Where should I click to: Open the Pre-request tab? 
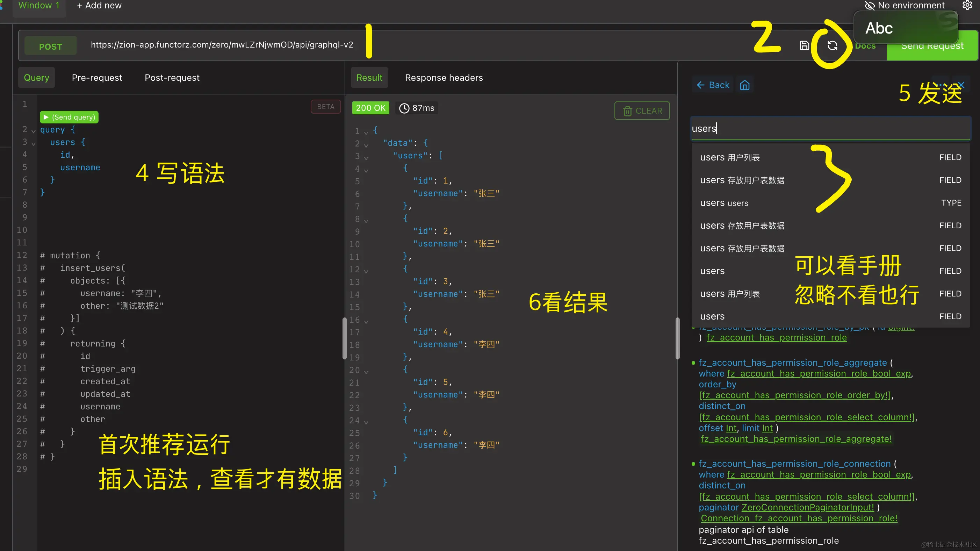point(97,78)
